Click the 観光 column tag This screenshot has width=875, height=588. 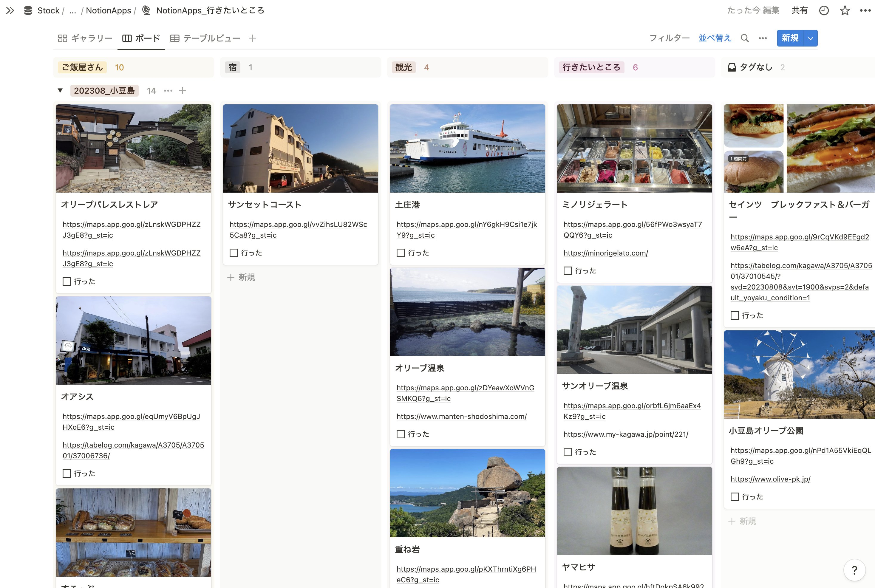click(404, 67)
